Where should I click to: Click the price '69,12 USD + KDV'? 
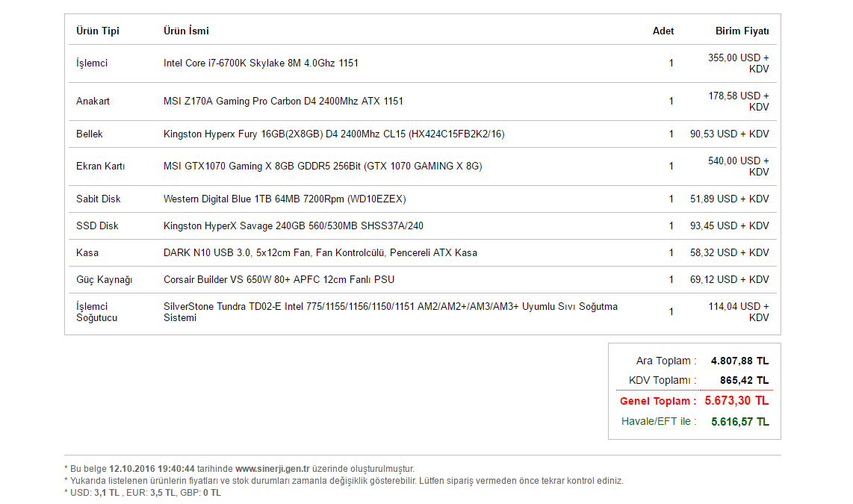730,279
